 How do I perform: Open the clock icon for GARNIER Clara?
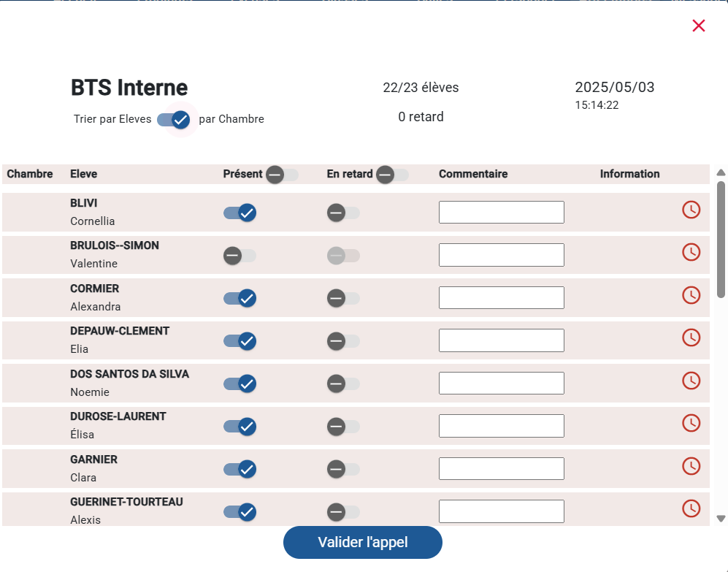(x=691, y=466)
